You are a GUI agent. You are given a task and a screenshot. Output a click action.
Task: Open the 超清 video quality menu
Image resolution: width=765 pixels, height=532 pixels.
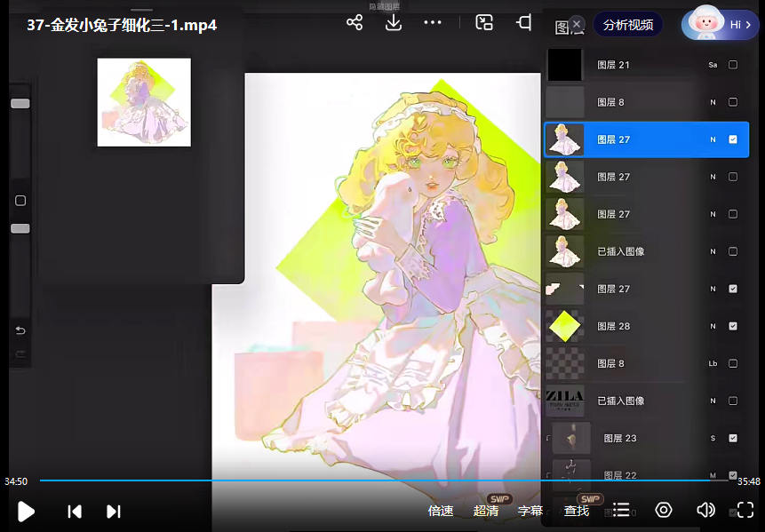(x=486, y=511)
